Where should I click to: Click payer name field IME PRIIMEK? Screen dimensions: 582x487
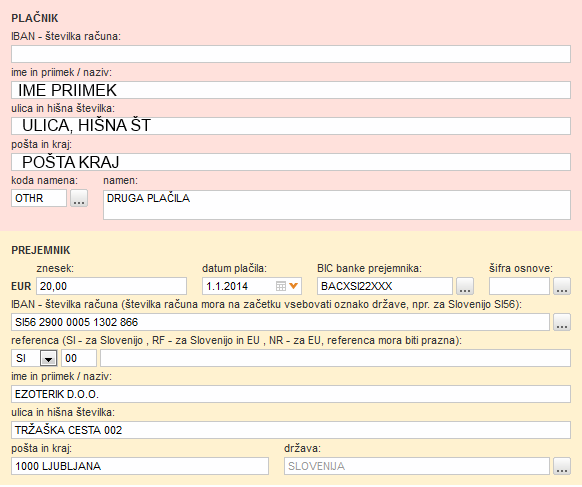[x=291, y=90]
